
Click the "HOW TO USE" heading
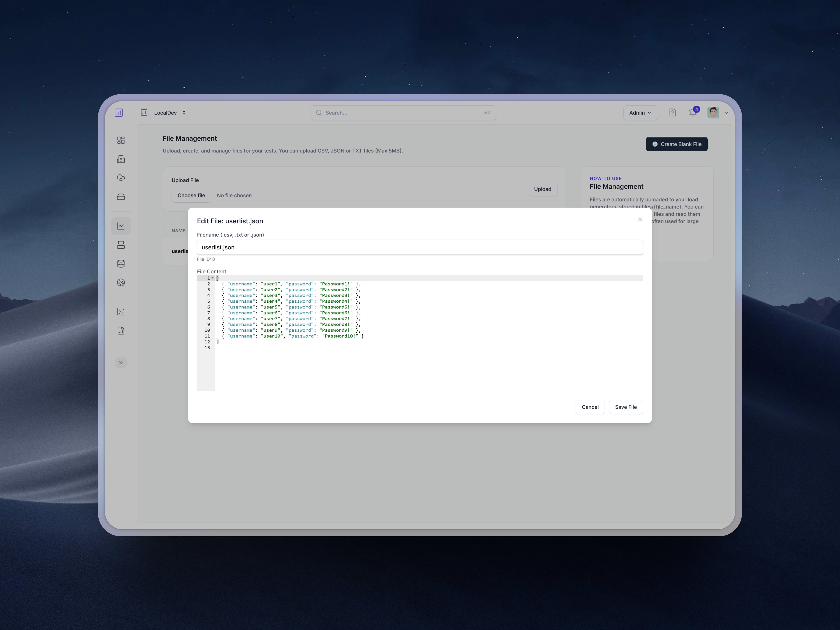point(606,178)
